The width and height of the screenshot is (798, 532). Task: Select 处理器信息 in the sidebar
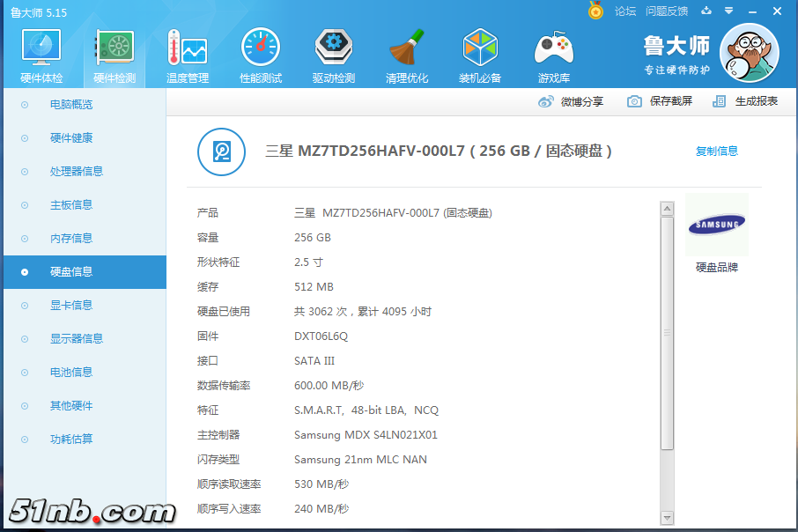[x=77, y=172]
